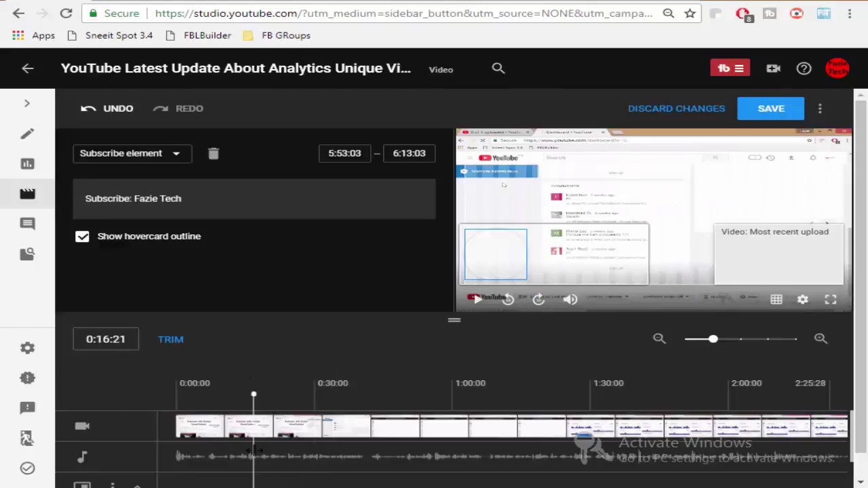Image resolution: width=868 pixels, height=488 pixels.
Task: Open Analytics via the bar chart sidebar icon
Action: coord(27,163)
